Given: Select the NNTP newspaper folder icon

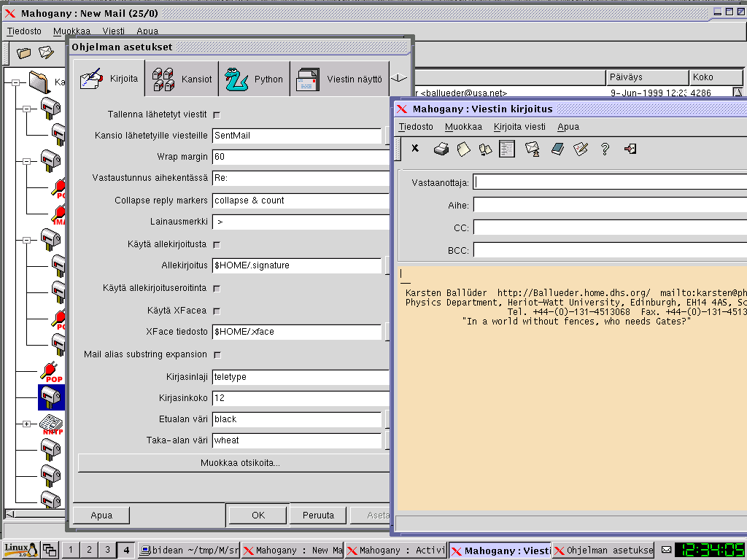Looking at the screenshot, I should click(x=52, y=424).
